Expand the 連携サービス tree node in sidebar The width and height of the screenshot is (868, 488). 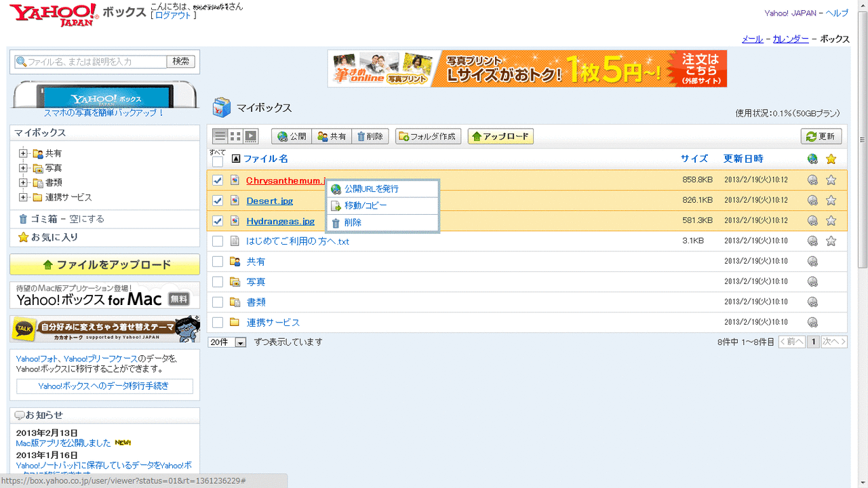coord(23,197)
